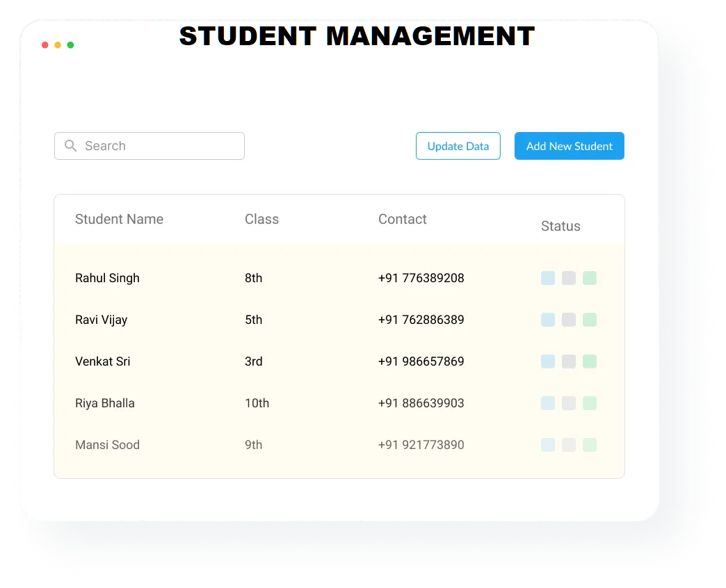Click the green status square for Ravi Vijay
Image resolution: width=726 pixels, height=588 pixels.
[x=590, y=320]
